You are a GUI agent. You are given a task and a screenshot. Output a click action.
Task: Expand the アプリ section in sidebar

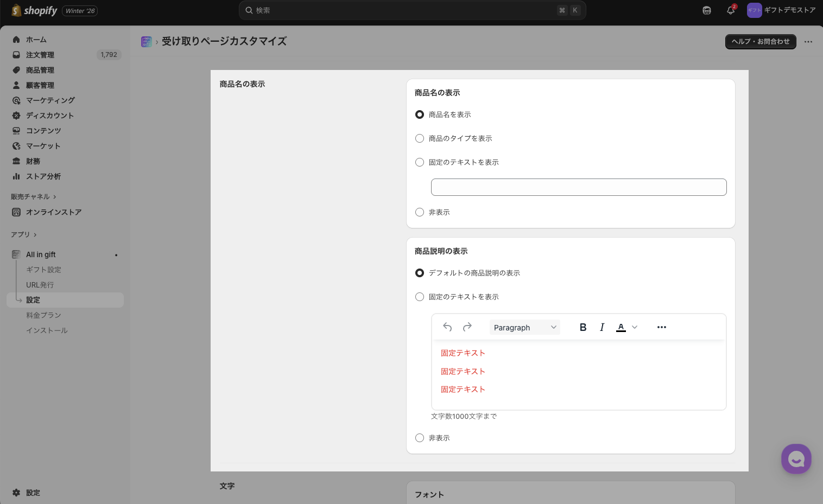(24, 234)
